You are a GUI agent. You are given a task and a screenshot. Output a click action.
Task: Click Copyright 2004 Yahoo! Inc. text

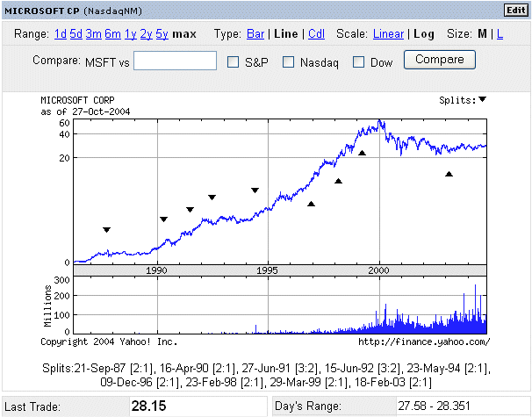pos(109,342)
